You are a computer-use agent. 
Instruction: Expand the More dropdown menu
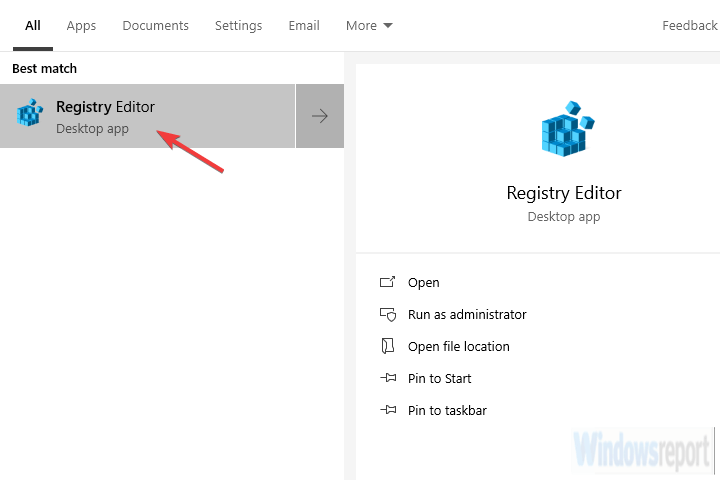tap(369, 26)
